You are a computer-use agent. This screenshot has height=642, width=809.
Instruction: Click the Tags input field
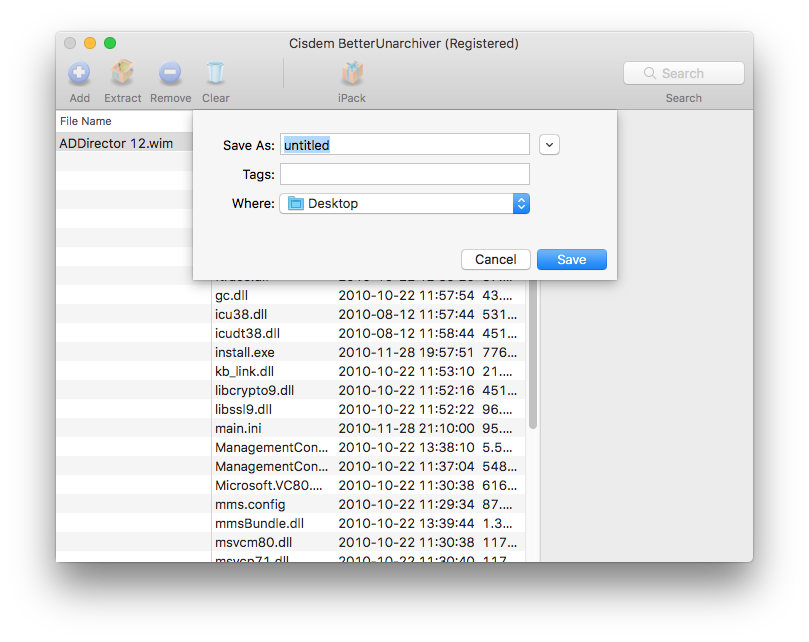(x=404, y=174)
